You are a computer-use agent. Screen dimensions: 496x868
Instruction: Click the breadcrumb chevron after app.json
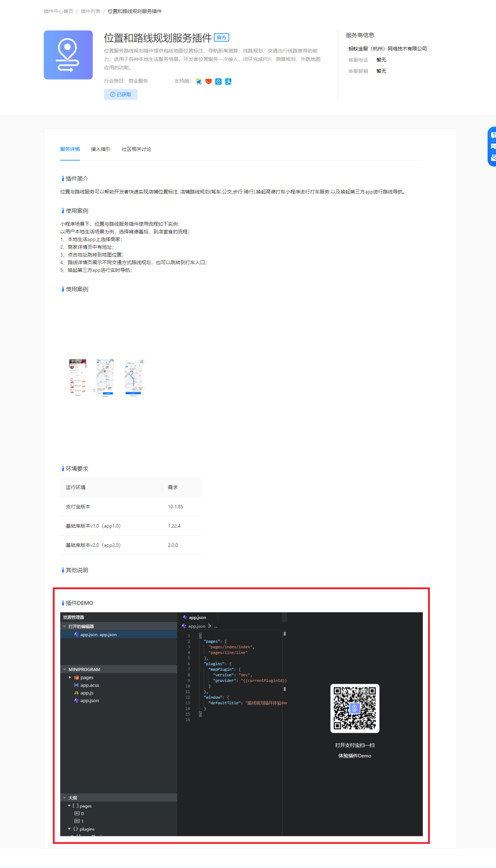click(x=209, y=626)
